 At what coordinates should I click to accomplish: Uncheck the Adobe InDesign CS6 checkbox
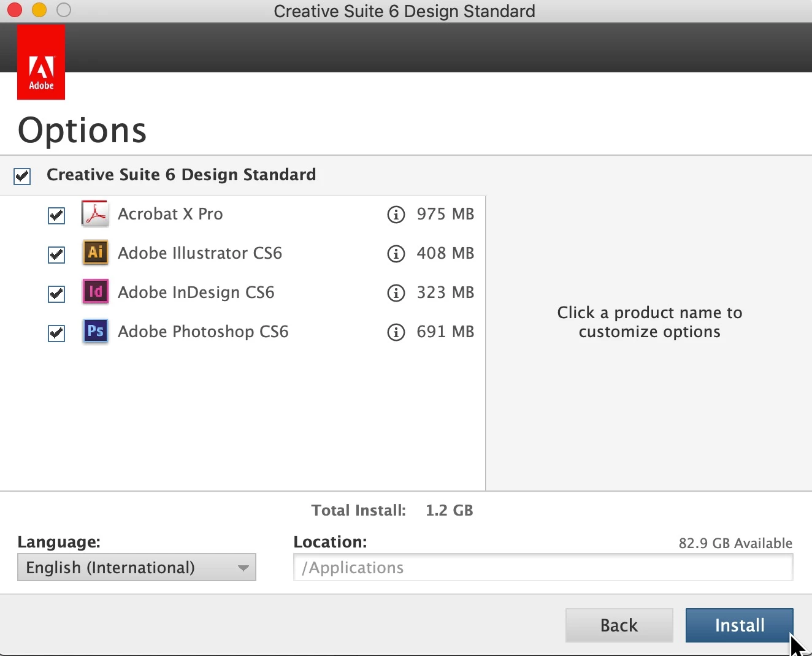56,294
